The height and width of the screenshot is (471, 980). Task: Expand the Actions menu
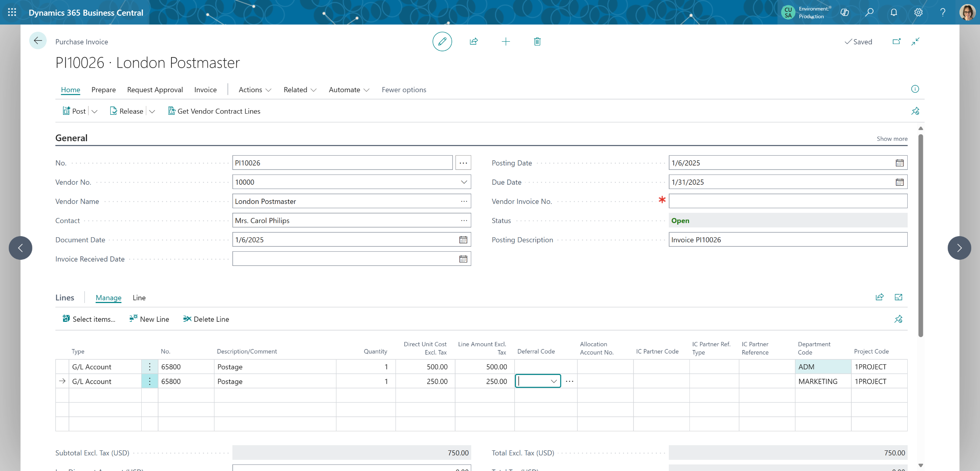coord(255,90)
